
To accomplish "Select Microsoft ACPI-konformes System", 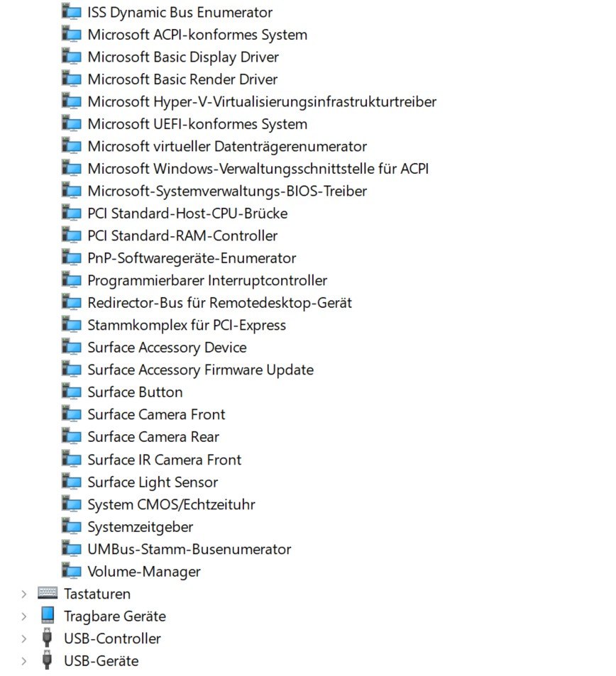I will pos(197,35).
